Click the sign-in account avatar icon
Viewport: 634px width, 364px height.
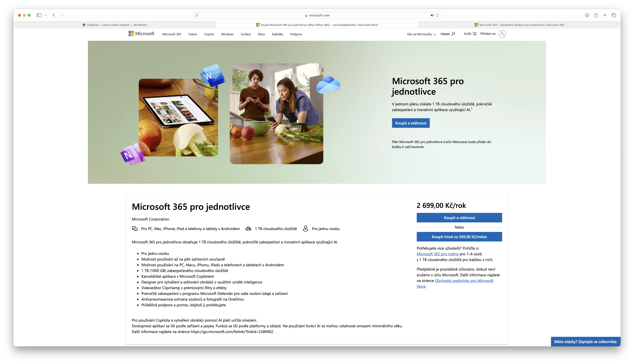coord(502,34)
